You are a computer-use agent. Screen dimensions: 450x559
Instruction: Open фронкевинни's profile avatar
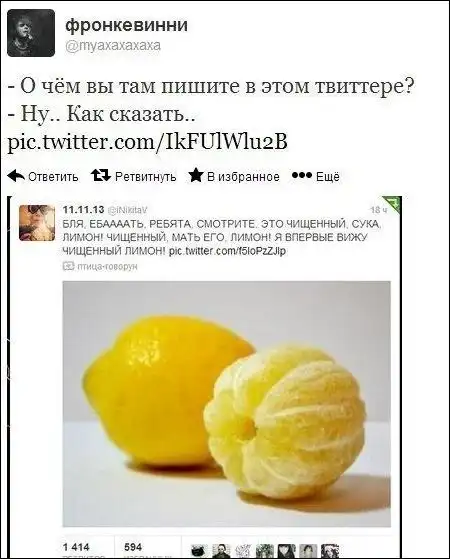(x=31, y=33)
